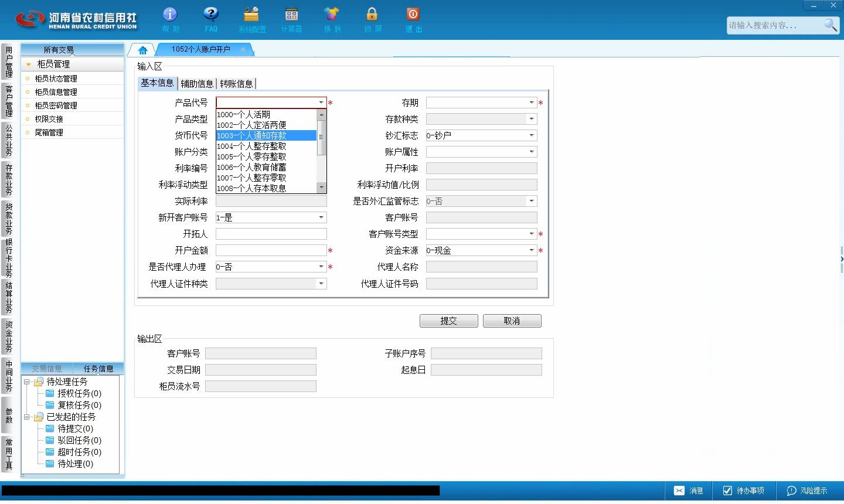The height and width of the screenshot is (504, 844).
Task: Switch to the 任务信息 panel tab
Action: [98, 369]
